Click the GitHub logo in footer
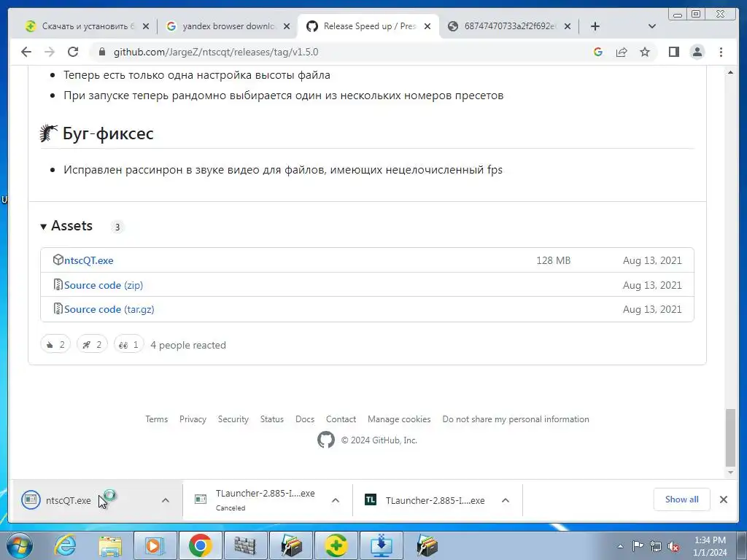The height and width of the screenshot is (560, 747). pos(326,440)
